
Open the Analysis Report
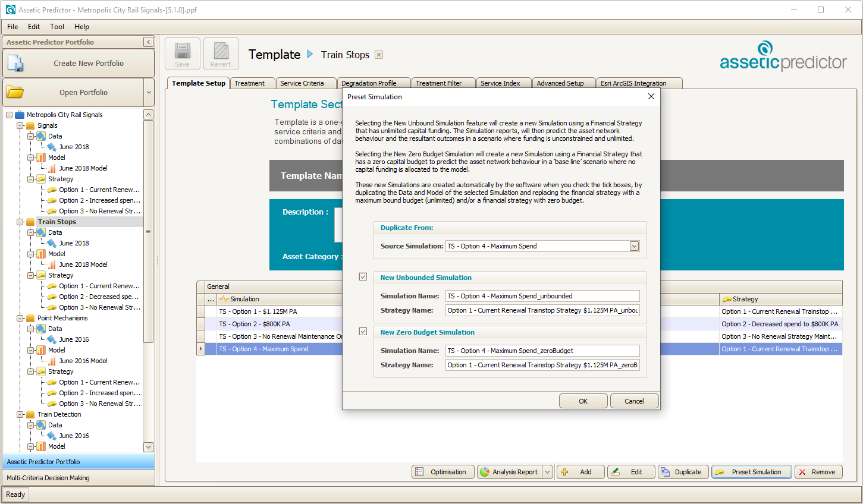509,472
